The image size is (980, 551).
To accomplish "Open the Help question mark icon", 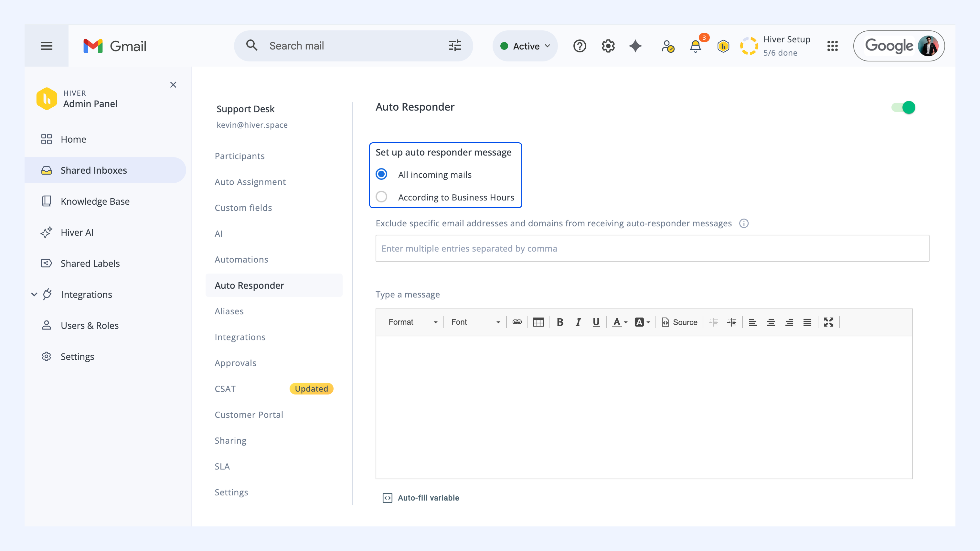I will [x=580, y=46].
